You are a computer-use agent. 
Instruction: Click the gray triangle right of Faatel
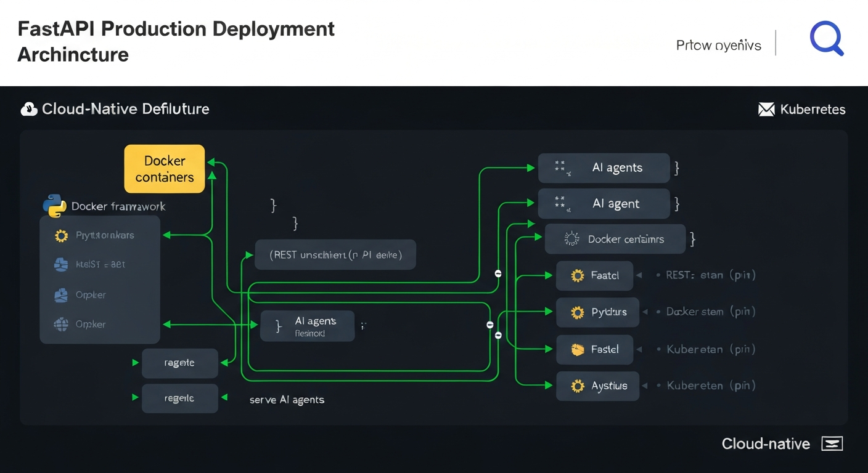[639, 275]
